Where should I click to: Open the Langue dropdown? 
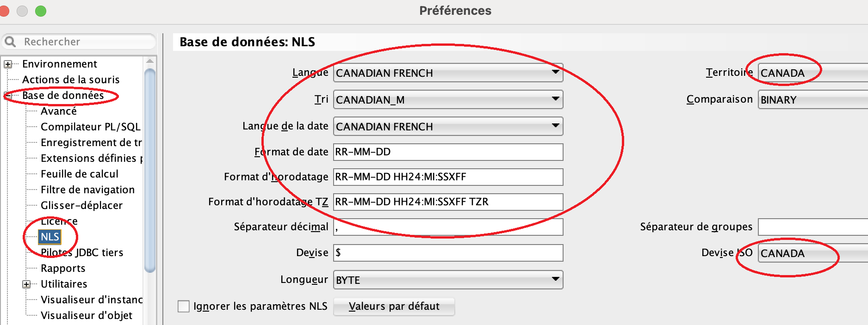[448, 73]
